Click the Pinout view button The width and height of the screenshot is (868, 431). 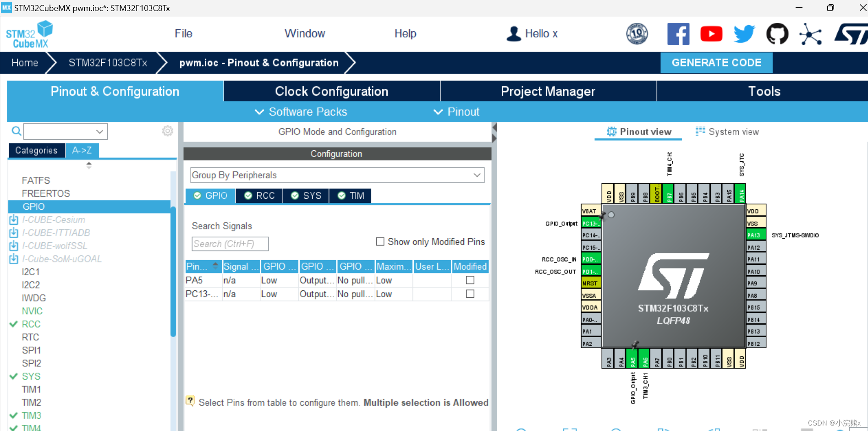[x=639, y=132]
